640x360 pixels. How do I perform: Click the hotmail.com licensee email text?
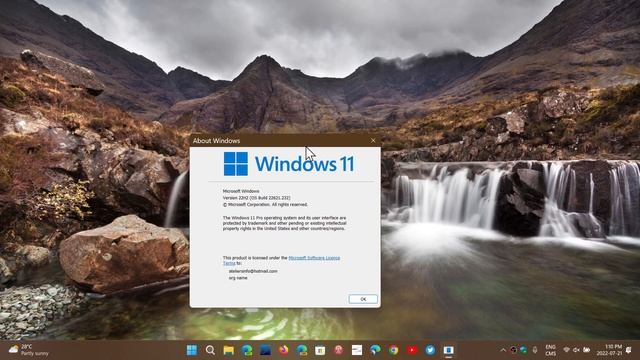click(x=253, y=271)
